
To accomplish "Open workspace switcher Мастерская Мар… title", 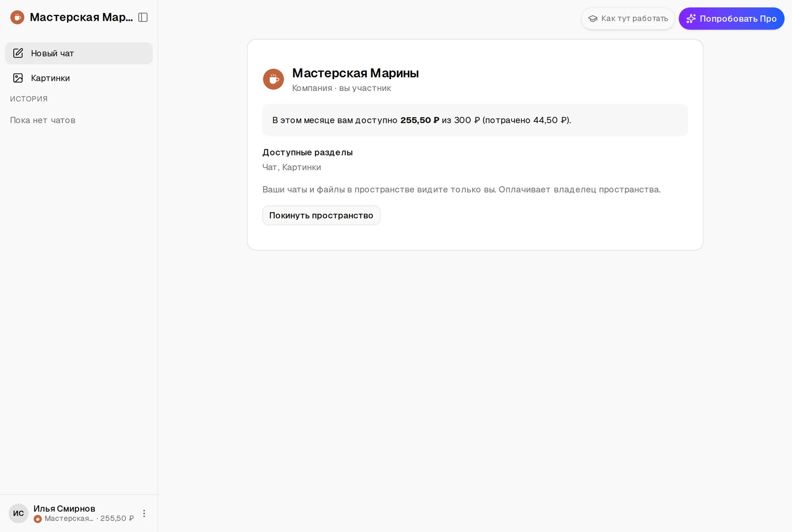I will pyautogui.click(x=81, y=17).
